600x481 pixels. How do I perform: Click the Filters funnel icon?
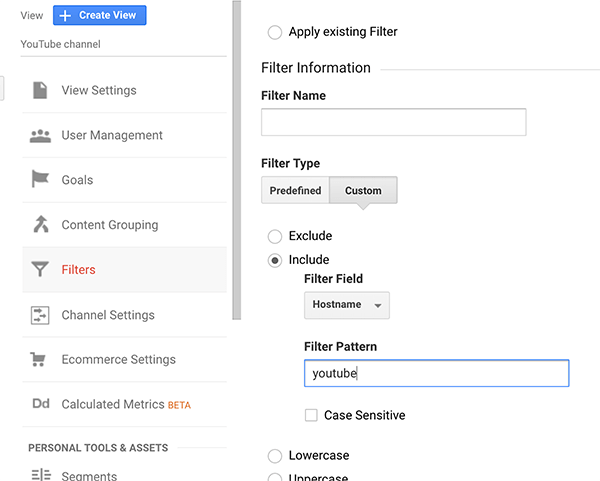(x=40, y=270)
